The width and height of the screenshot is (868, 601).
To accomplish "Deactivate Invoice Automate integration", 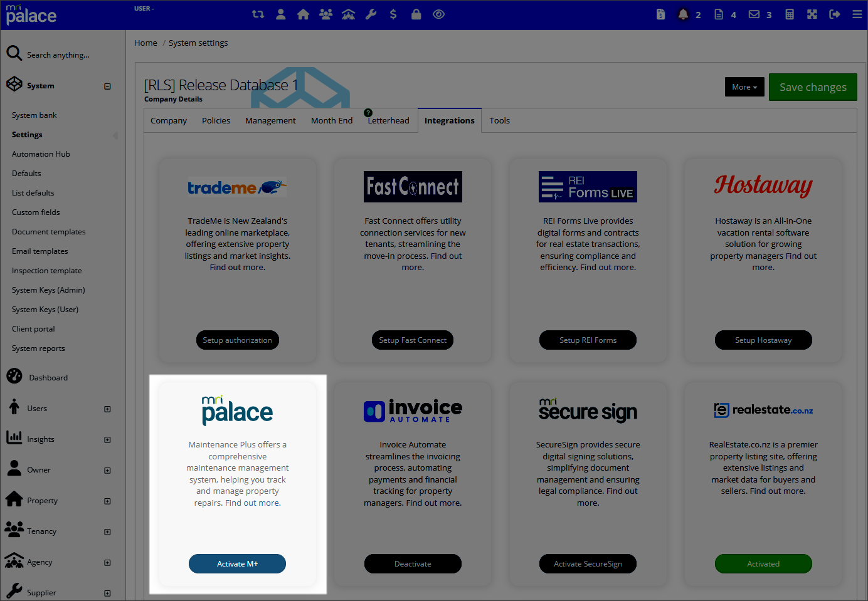I will 413,564.
